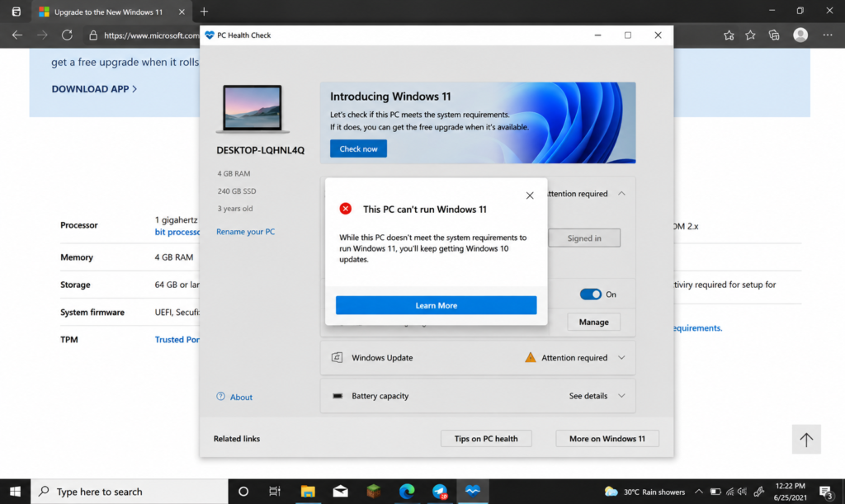
Task: Click the laptop image thumbnail
Action: 253,109
